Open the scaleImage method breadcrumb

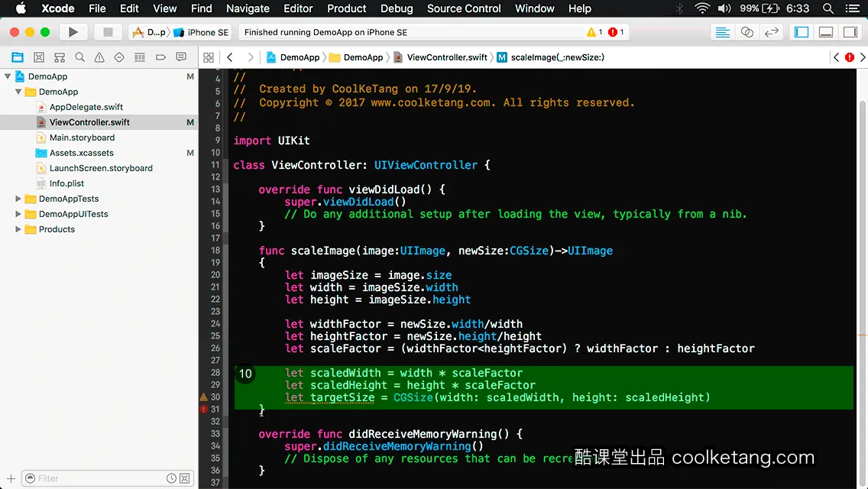(551, 57)
